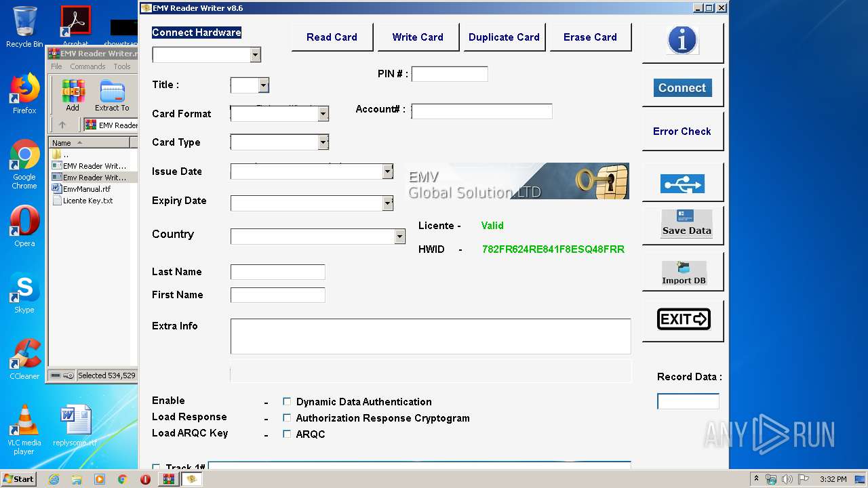Show hidden tray icons arrow

[x=756, y=479]
